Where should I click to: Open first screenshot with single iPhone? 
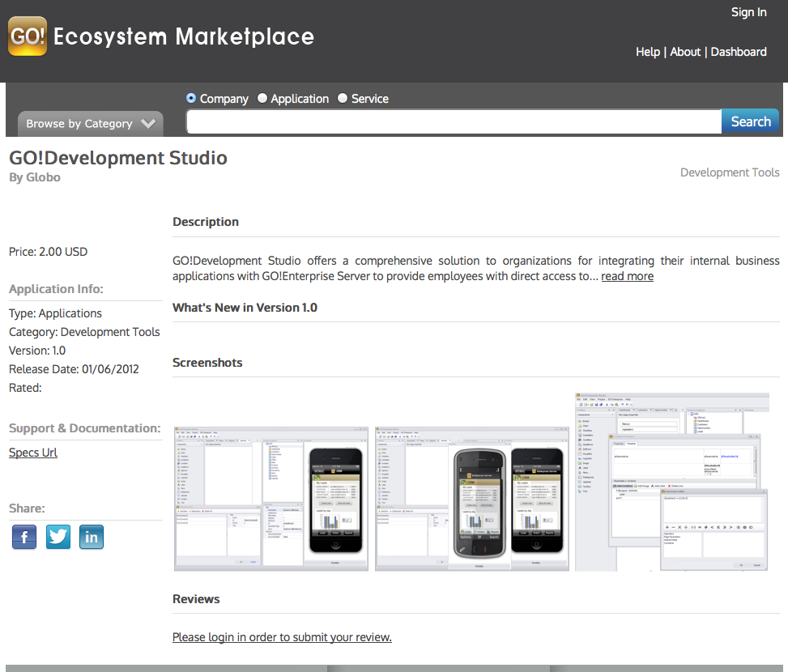[271, 499]
